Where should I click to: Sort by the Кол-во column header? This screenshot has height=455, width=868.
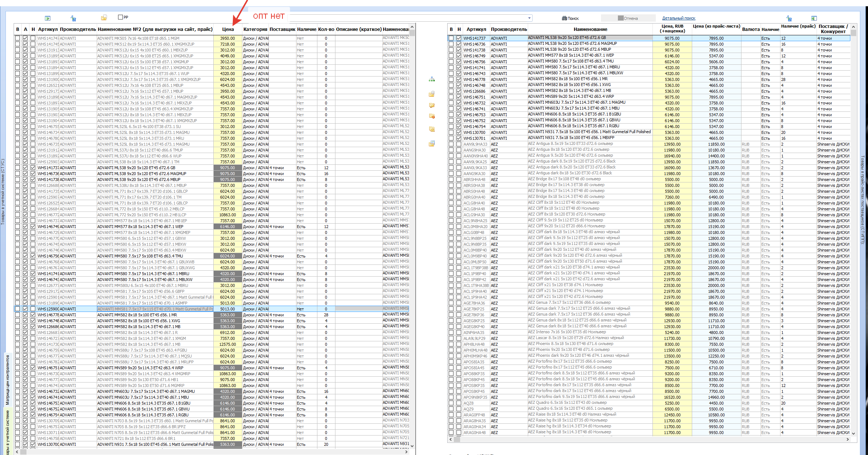[326, 29]
